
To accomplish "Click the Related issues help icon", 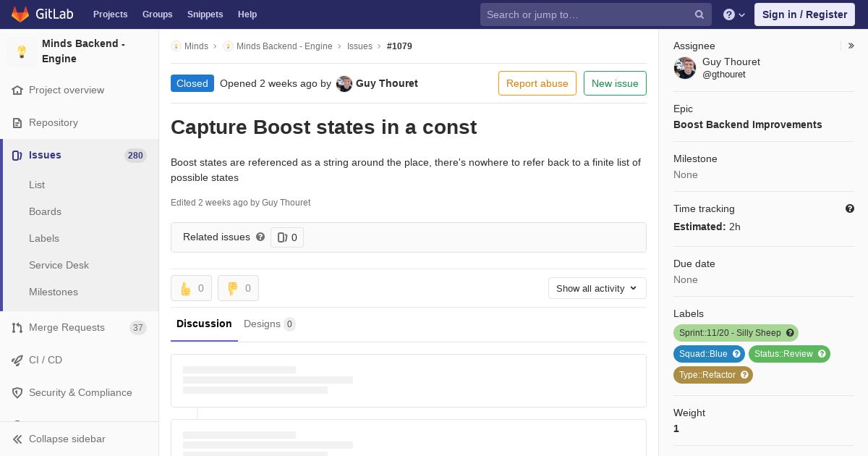I will click(260, 237).
